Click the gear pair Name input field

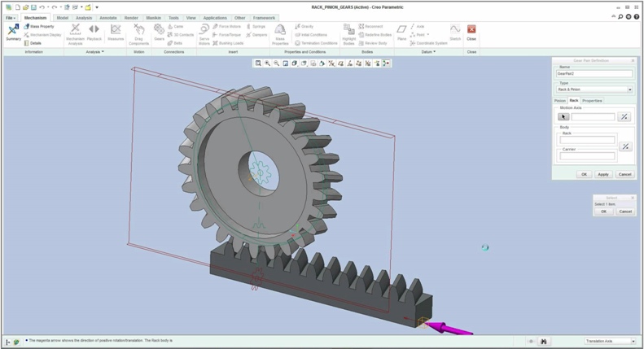(x=594, y=74)
